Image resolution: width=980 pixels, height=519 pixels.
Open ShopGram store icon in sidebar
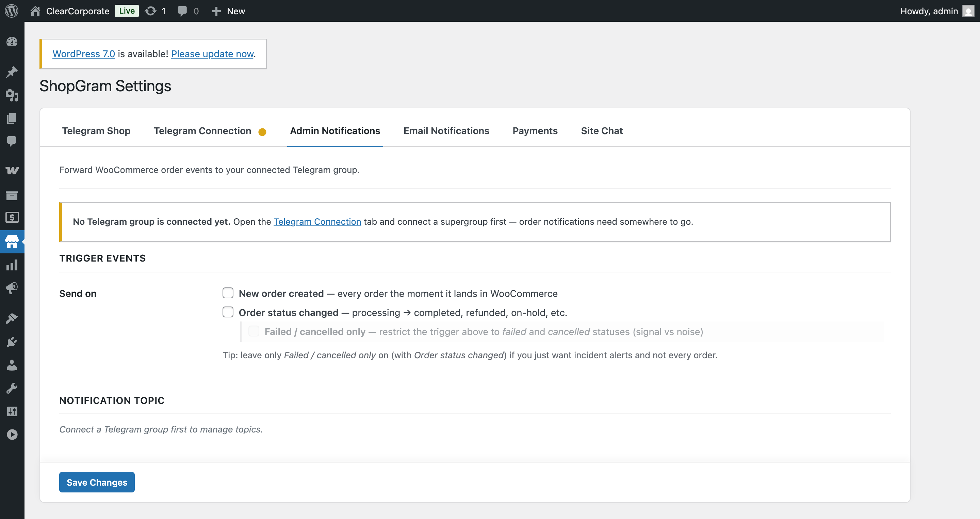pyautogui.click(x=12, y=241)
